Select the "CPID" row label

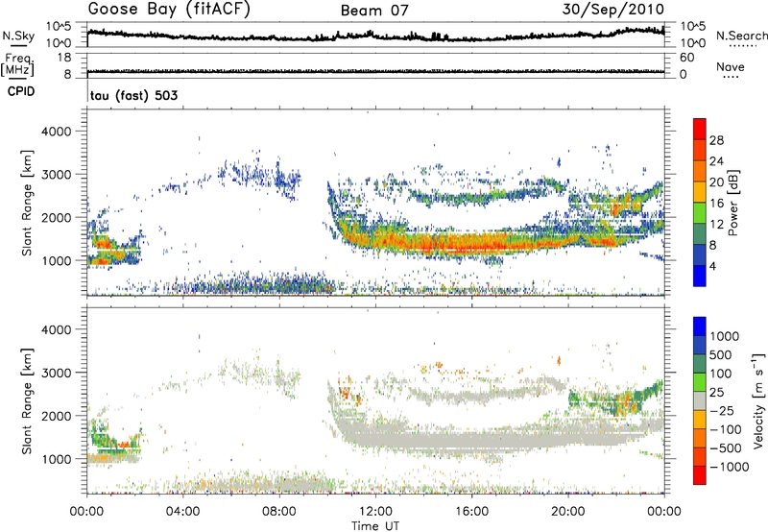(21, 91)
